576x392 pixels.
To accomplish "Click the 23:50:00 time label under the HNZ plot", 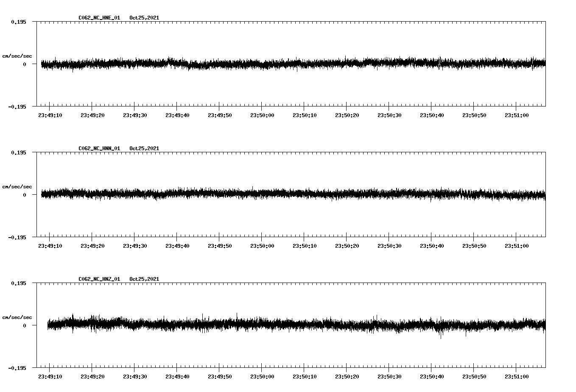I will [262, 376].
